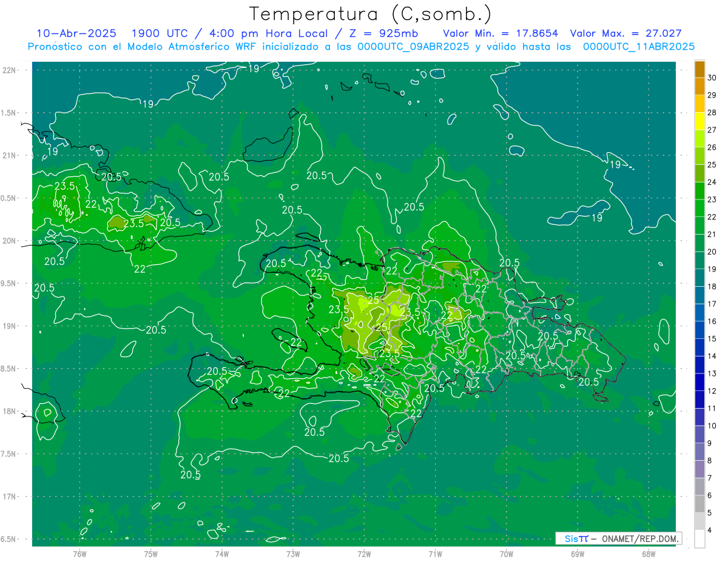Screen dimensions: 728x562
Task: Click the '20N' latitude axis label
Action: [x=9, y=241]
